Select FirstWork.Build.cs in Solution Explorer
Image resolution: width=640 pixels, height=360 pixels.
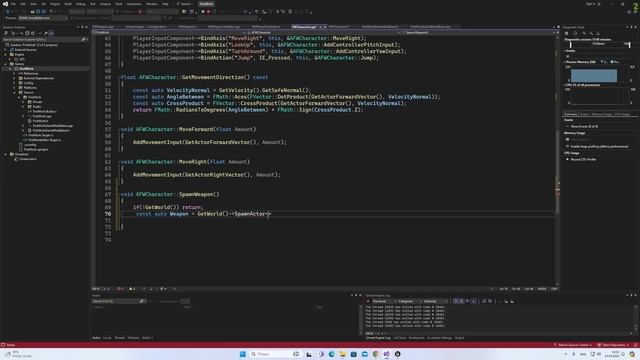coord(44,111)
